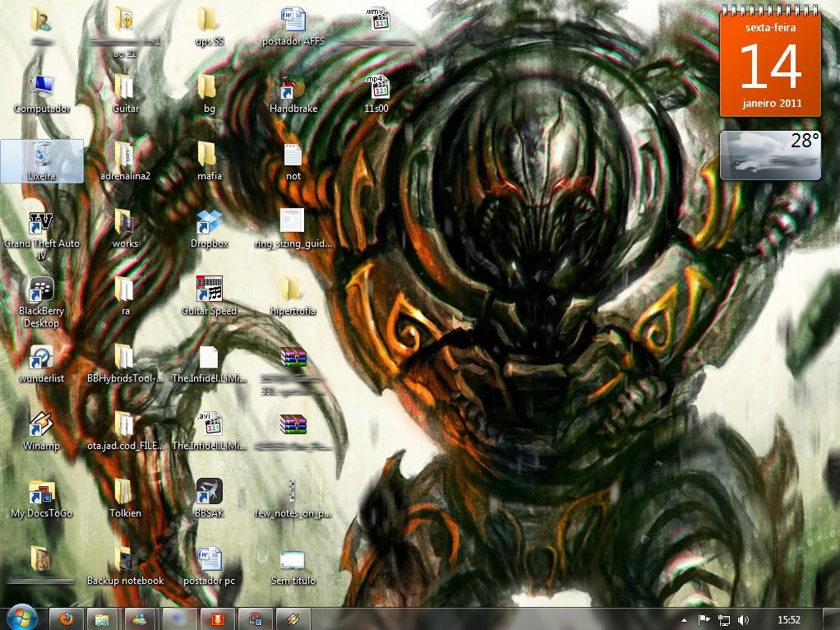The height and width of the screenshot is (630, 840).
Task: Select the My DocsToGo shortcut
Action: [x=42, y=498]
